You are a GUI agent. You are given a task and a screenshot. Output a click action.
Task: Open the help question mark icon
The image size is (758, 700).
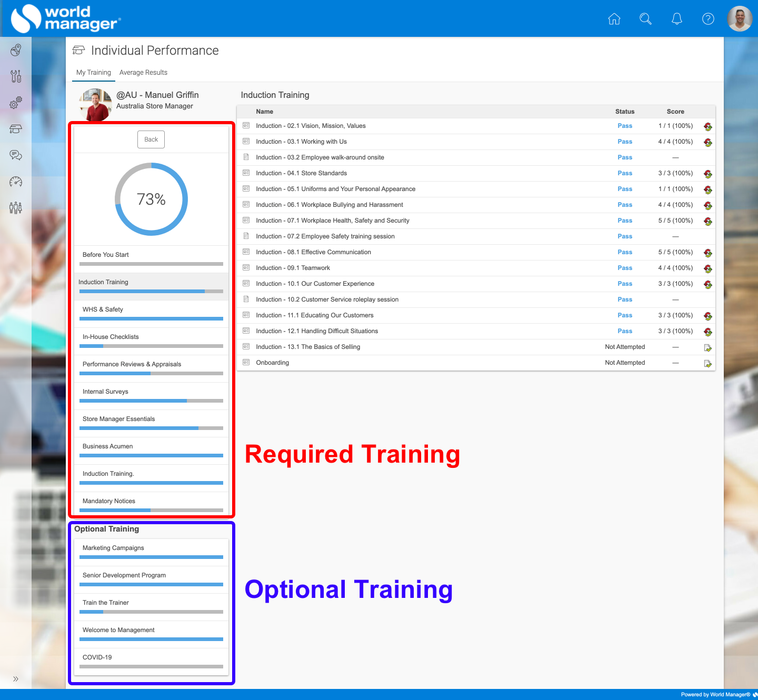[709, 19]
